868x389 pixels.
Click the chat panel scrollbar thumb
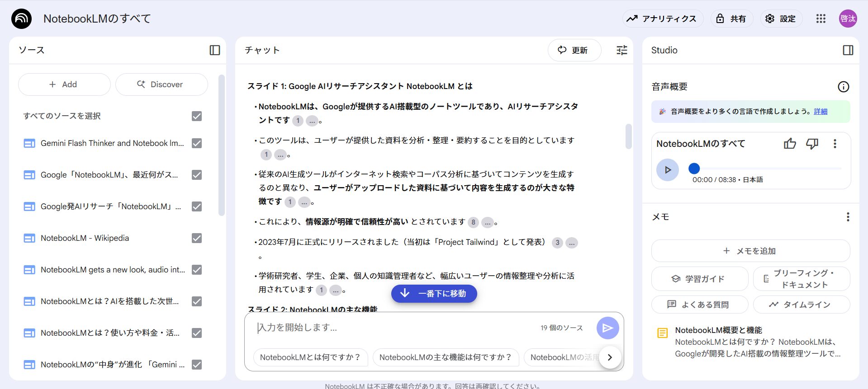pyautogui.click(x=628, y=136)
